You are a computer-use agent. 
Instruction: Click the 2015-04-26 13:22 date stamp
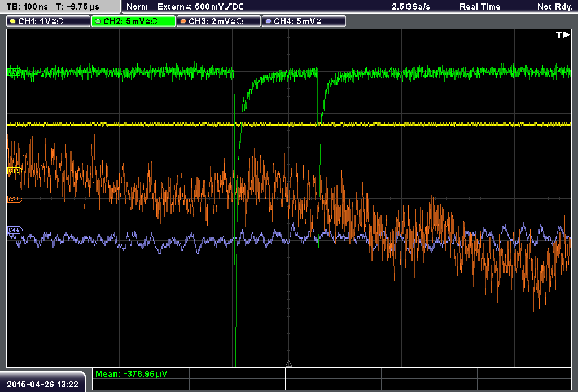(x=43, y=385)
